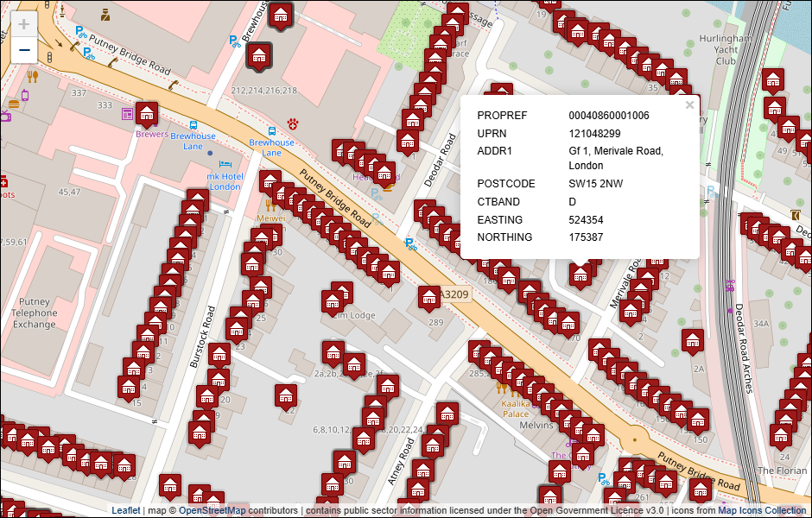Click the house marker under the popup tip
812x518 pixels.
click(580, 275)
